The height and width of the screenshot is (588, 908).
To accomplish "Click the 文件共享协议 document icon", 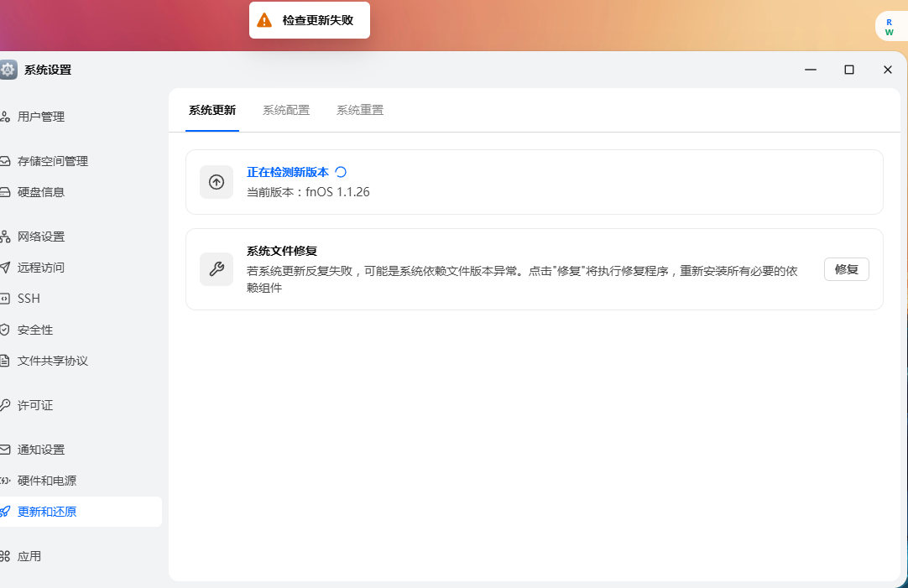I will (5, 361).
